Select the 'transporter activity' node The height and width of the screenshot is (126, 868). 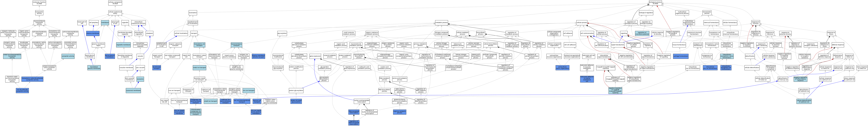click(39, 13)
